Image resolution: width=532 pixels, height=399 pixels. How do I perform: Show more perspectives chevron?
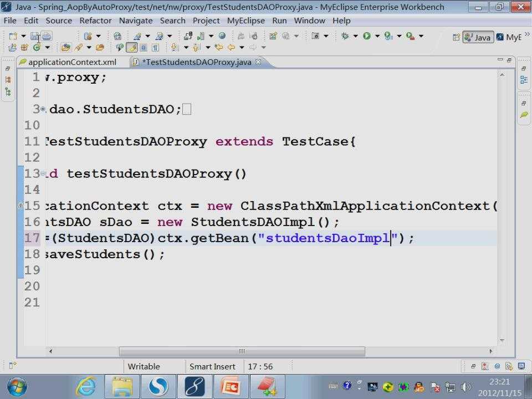coord(527,34)
